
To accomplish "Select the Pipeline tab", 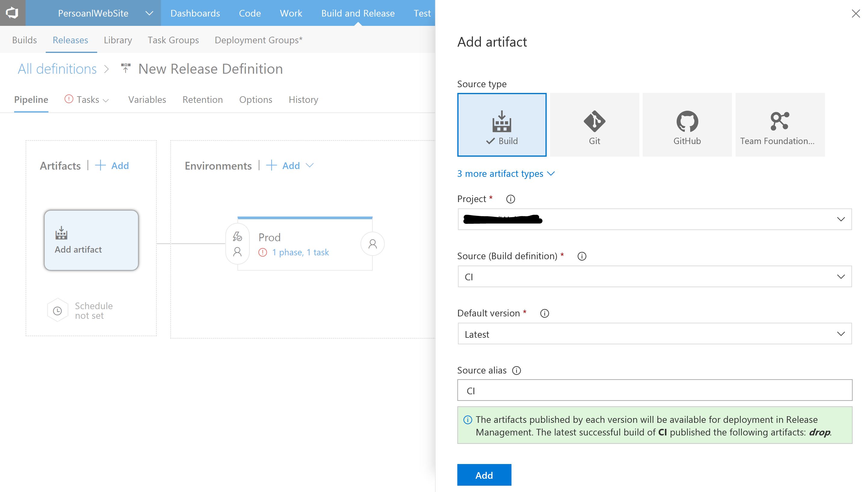I will pos(30,100).
